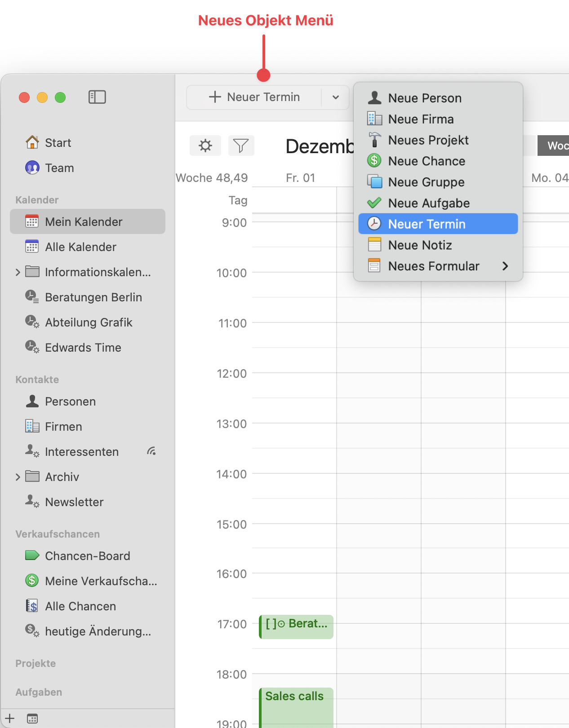Click the Start home icon

point(32,142)
